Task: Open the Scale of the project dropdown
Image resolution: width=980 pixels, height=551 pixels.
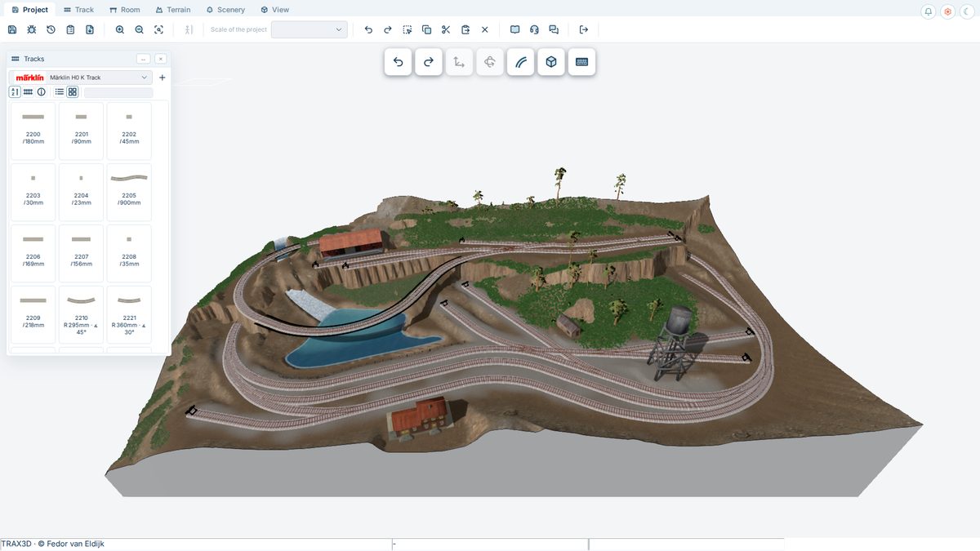Action: (310, 29)
